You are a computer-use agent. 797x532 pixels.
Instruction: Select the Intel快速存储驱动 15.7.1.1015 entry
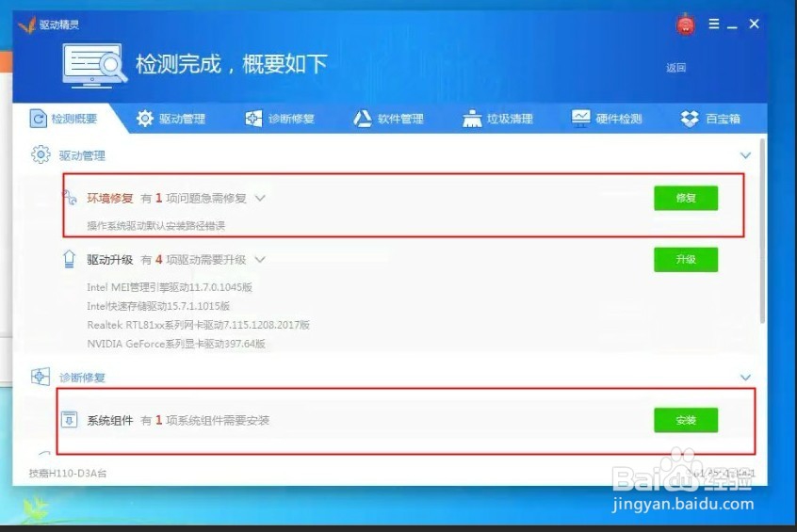[158, 306]
